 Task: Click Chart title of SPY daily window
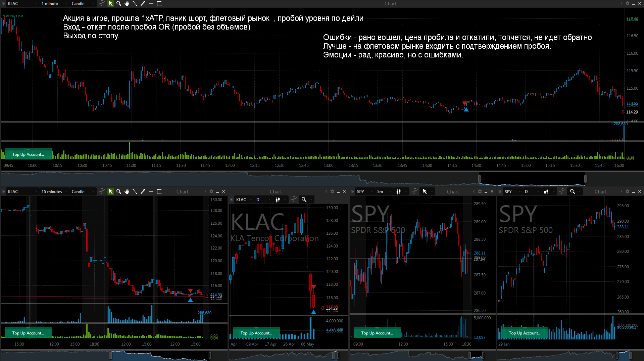pyautogui.click(x=601, y=191)
